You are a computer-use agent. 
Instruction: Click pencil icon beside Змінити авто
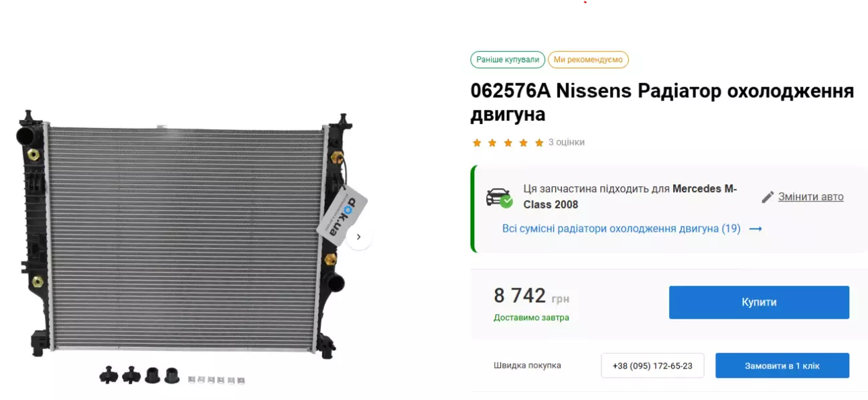(x=768, y=197)
